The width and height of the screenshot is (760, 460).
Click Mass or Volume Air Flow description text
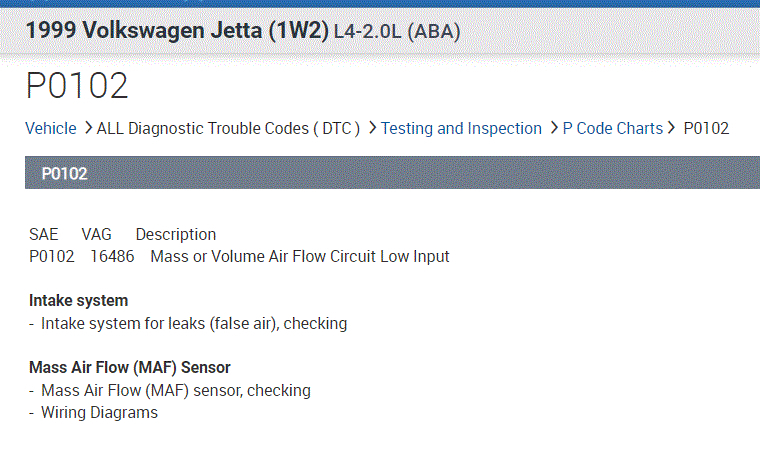click(300, 256)
